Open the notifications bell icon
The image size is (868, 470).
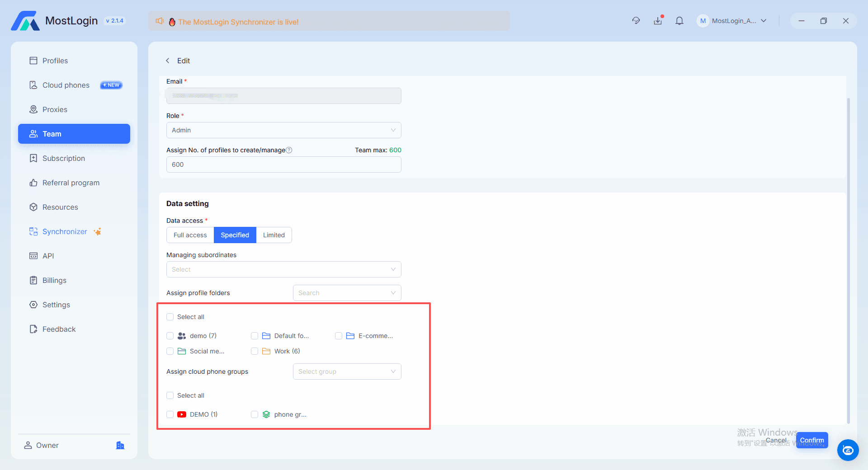click(x=679, y=21)
